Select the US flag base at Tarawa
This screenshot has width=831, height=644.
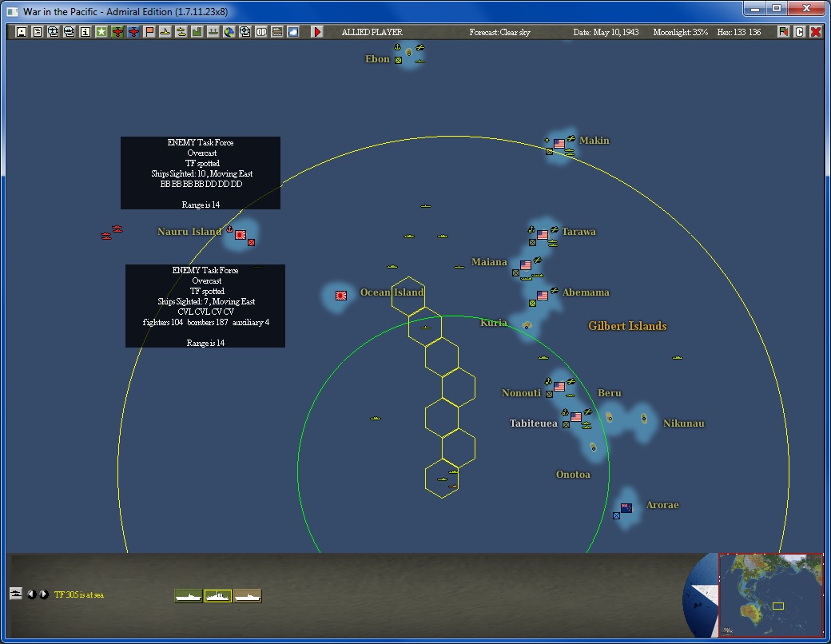pos(543,235)
